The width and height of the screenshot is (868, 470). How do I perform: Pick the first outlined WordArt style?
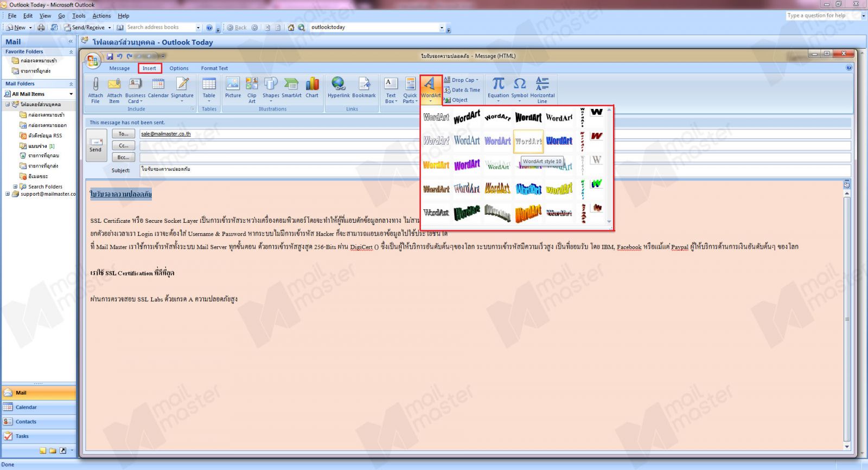point(436,117)
